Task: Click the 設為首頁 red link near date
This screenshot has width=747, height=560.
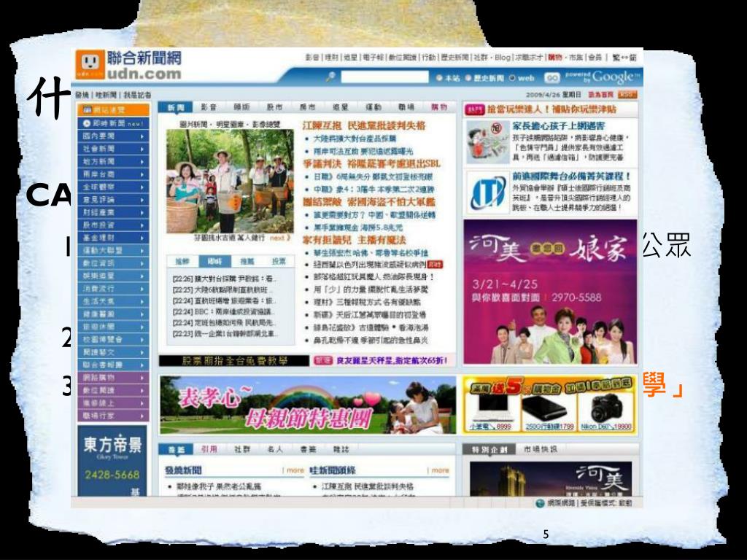Action: click(601, 95)
